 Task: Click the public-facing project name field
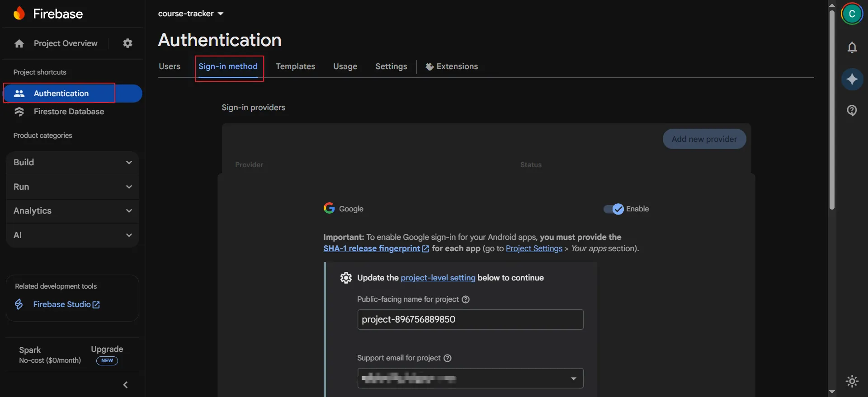470,320
